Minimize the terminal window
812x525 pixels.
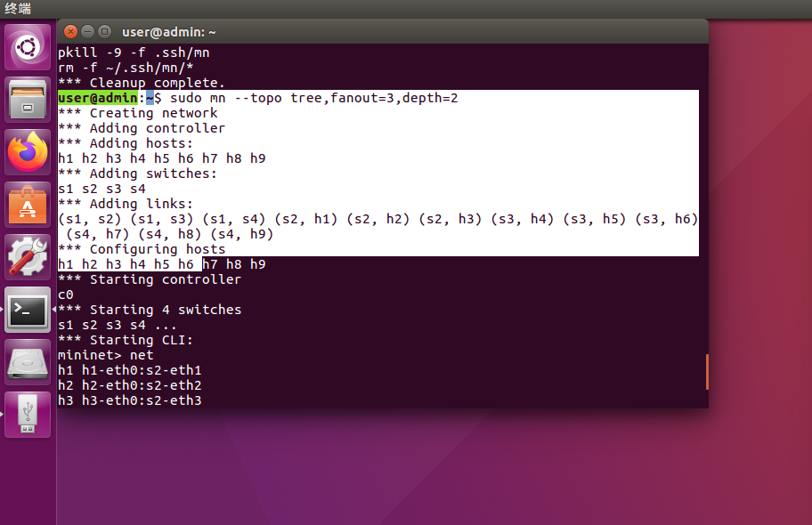(x=87, y=31)
